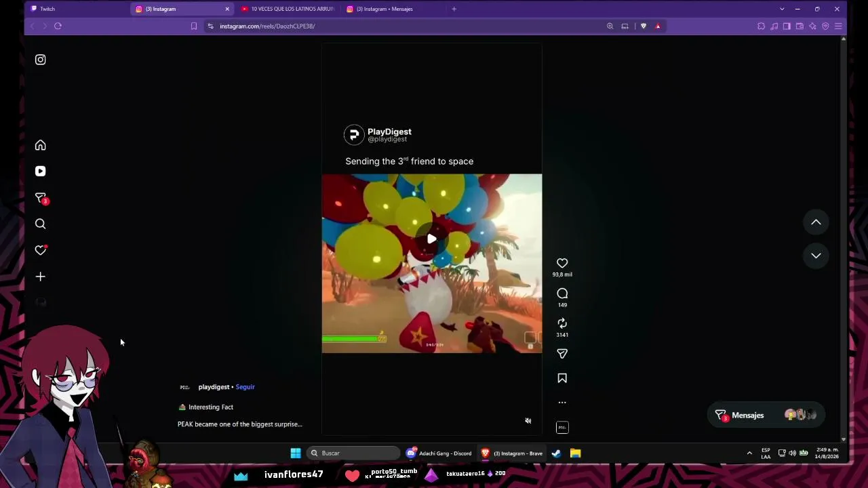Open Instagram search from the sidebar
868x488 pixels.
(41, 224)
